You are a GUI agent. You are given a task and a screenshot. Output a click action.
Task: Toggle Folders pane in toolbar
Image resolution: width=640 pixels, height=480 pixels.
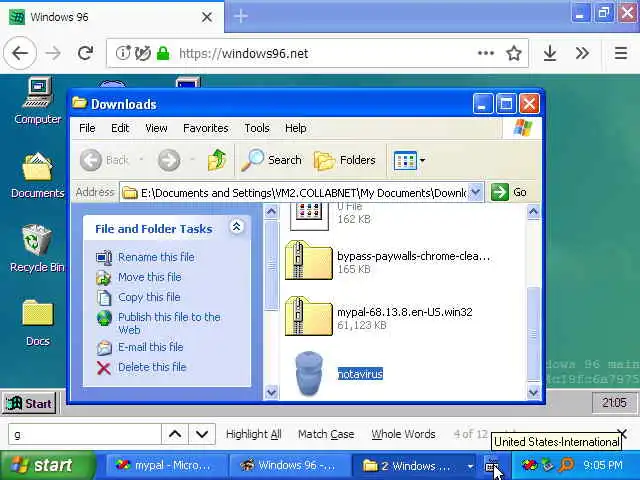pos(345,160)
